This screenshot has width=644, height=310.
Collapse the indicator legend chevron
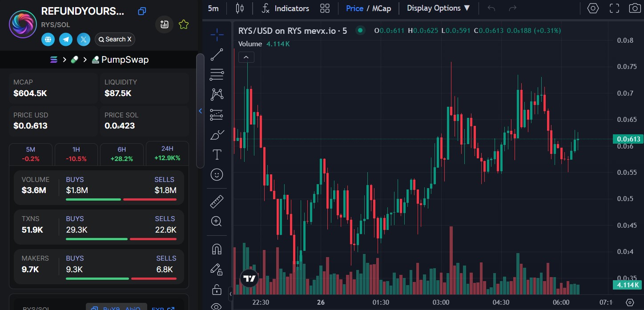coord(246,57)
